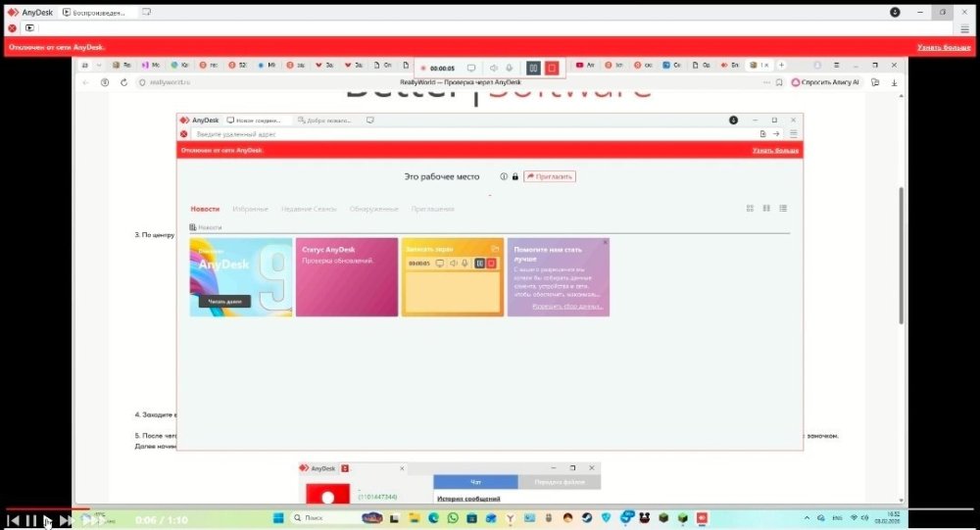The width and height of the screenshot is (980, 530).
Task: Open a new tab in the remote browser
Action: tap(781, 65)
